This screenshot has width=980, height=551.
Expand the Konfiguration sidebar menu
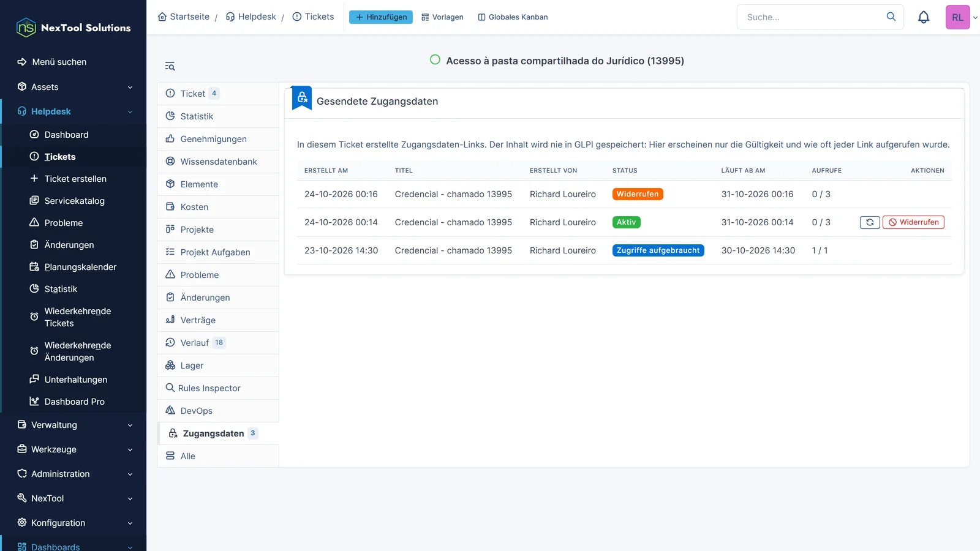tap(73, 523)
